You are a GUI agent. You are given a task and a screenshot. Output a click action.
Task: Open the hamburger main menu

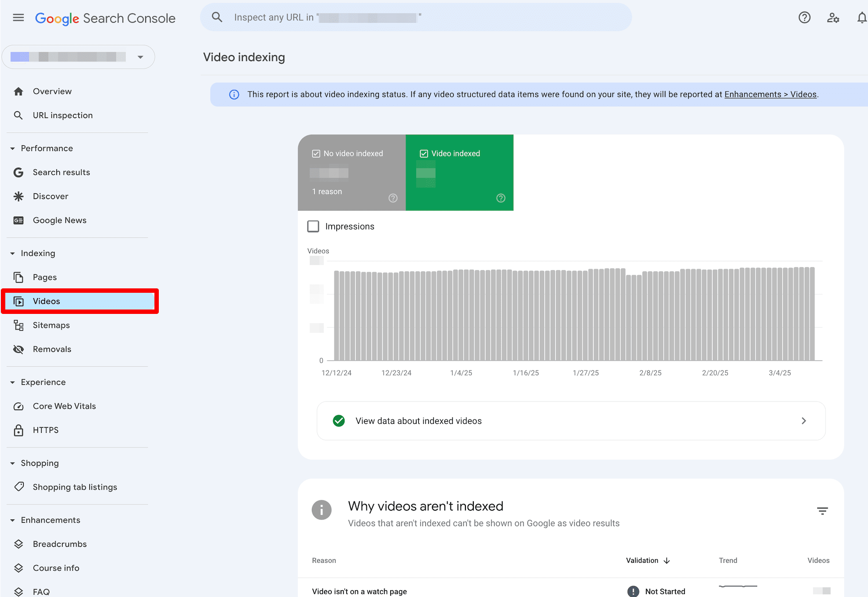pos(18,18)
